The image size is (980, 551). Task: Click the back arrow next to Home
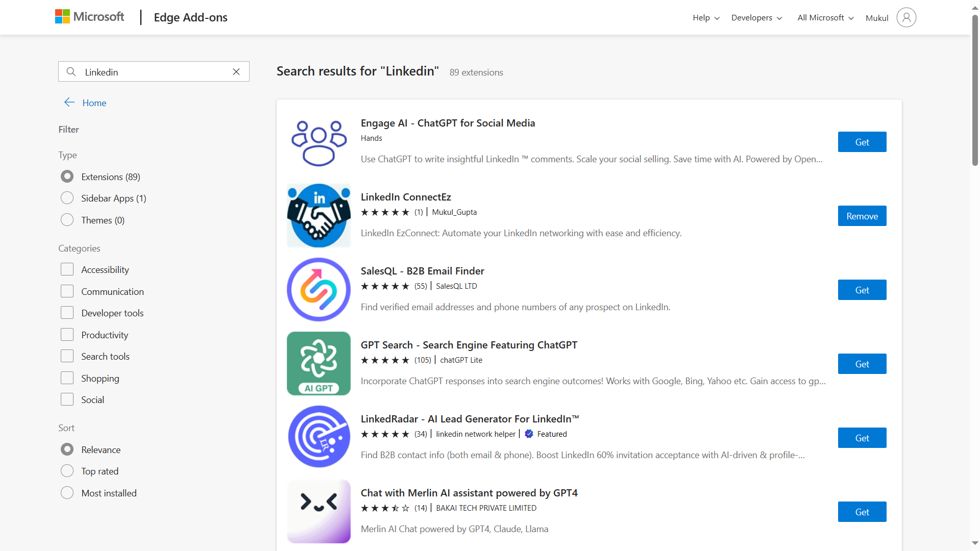[69, 103]
